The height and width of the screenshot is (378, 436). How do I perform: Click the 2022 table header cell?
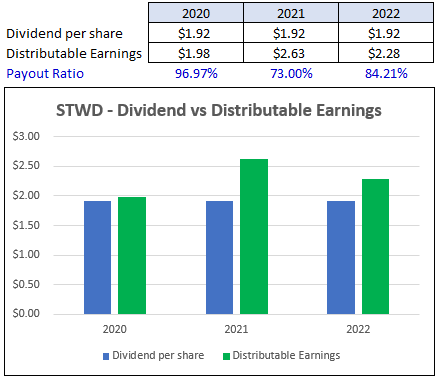coord(386,13)
